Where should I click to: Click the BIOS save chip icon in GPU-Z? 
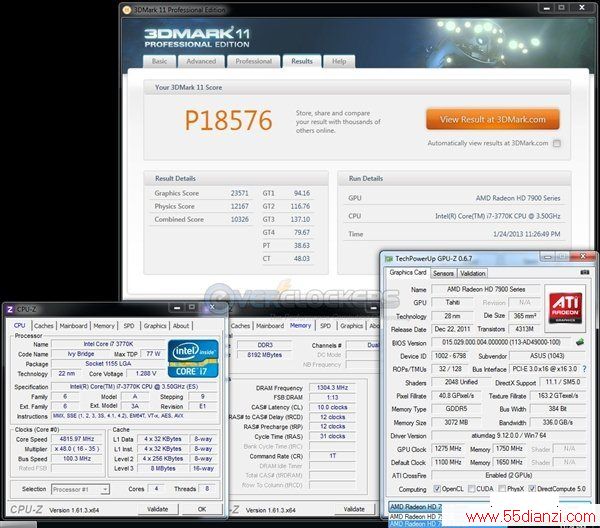coord(580,342)
